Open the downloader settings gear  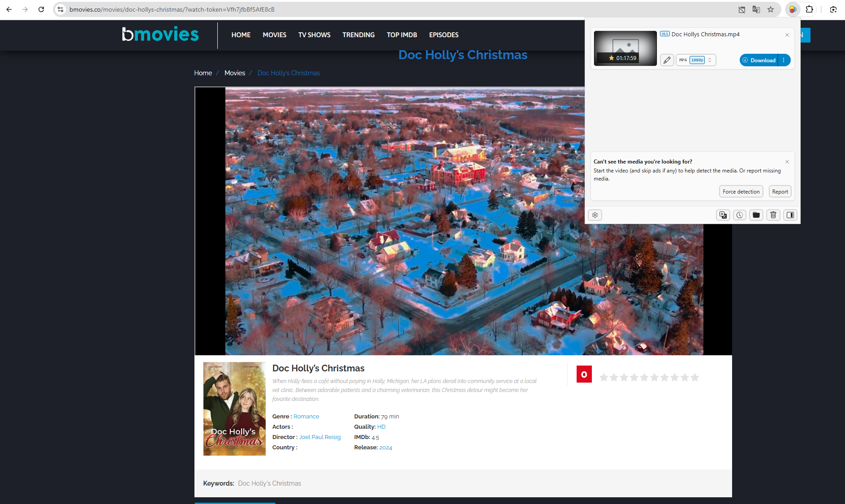pos(595,215)
